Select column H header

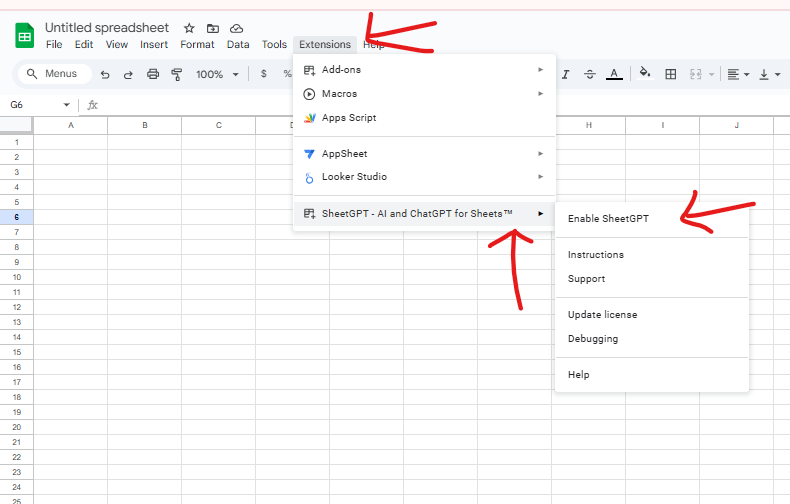point(588,125)
